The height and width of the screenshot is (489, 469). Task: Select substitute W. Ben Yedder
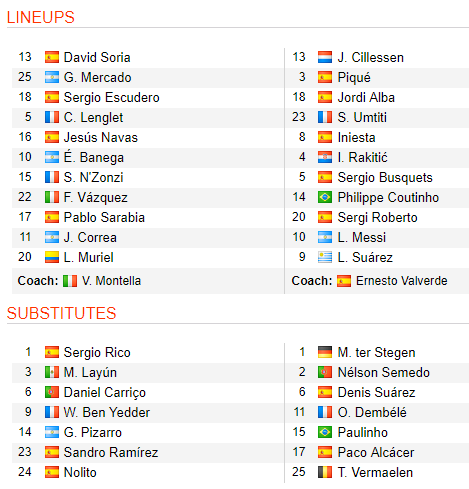(x=107, y=412)
